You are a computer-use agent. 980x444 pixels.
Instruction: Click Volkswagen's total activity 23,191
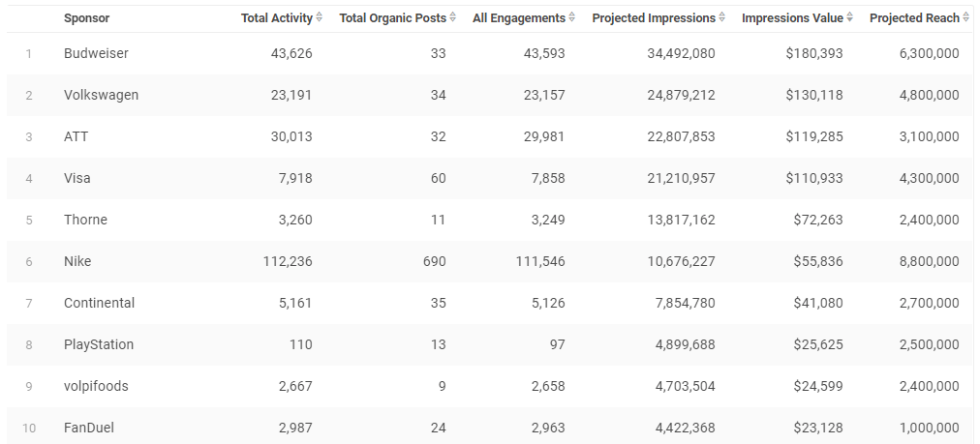click(x=291, y=95)
